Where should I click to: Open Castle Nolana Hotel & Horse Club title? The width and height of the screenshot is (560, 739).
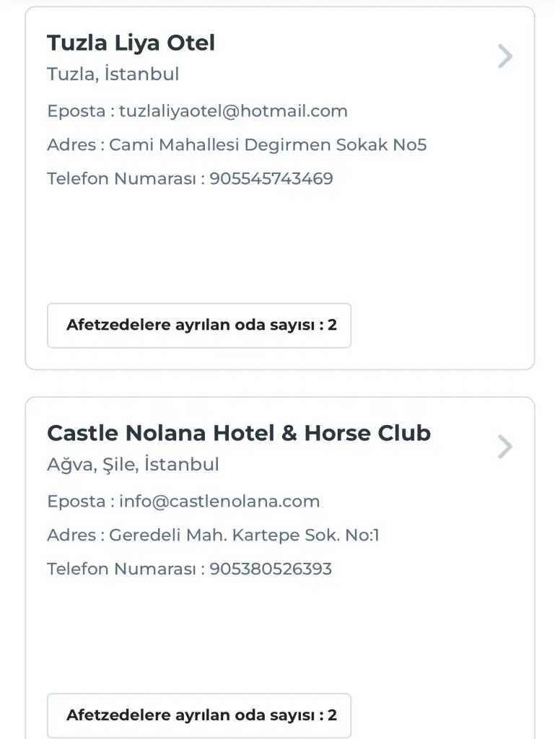(239, 433)
